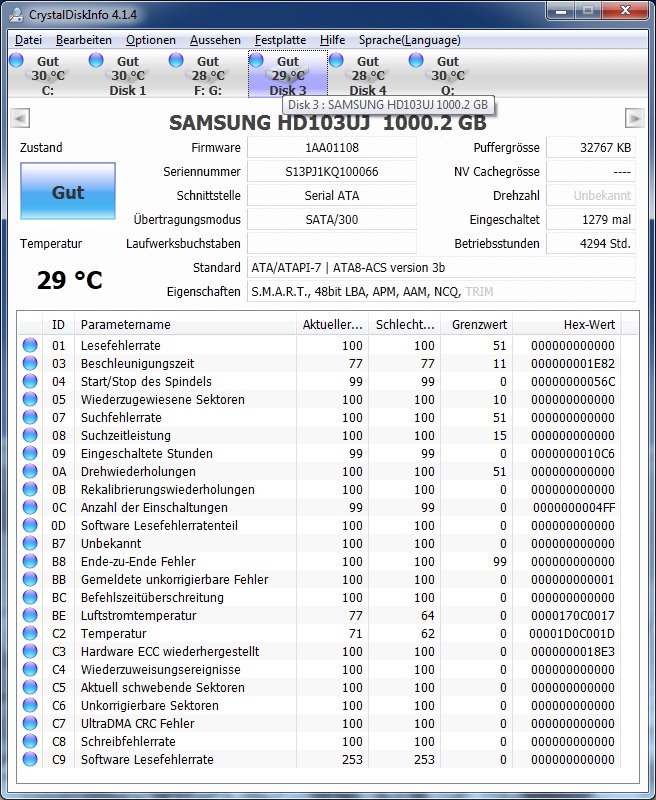Click the Puffergrösse value 32767 KB
The height and width of the screenshot is (800, 656).
point(591,148)
